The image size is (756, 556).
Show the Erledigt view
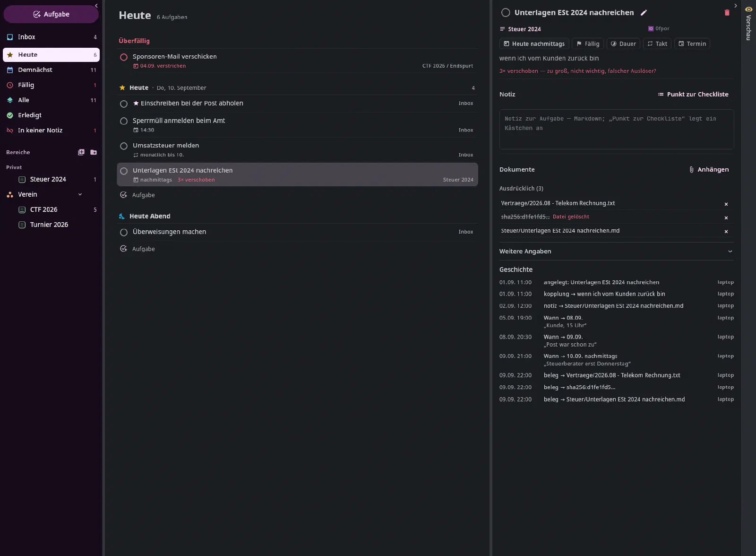click(x=51, y=115)
